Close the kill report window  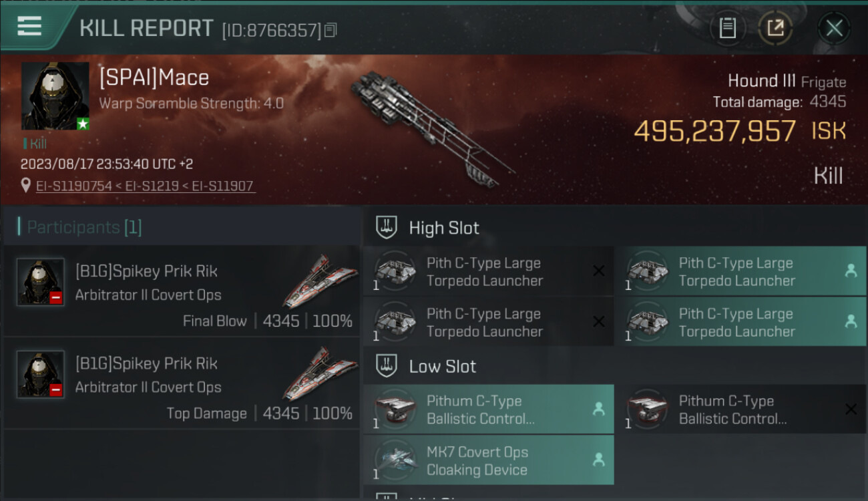pyautogui.click(x=834, y=28)
